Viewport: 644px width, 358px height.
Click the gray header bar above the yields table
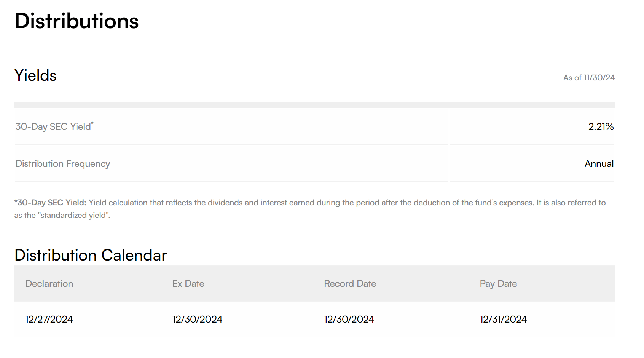click(x=314, y=105)
